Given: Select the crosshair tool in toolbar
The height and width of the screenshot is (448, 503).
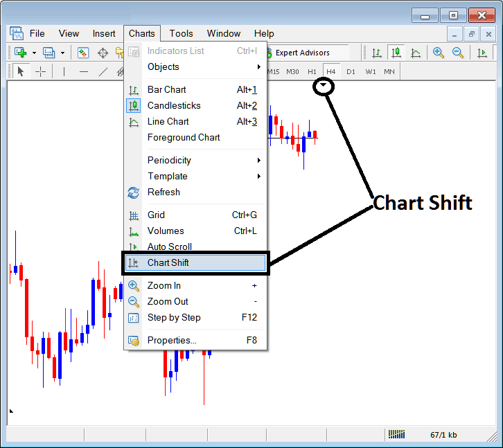Looking at the screenshot, I should click(40, 71).
